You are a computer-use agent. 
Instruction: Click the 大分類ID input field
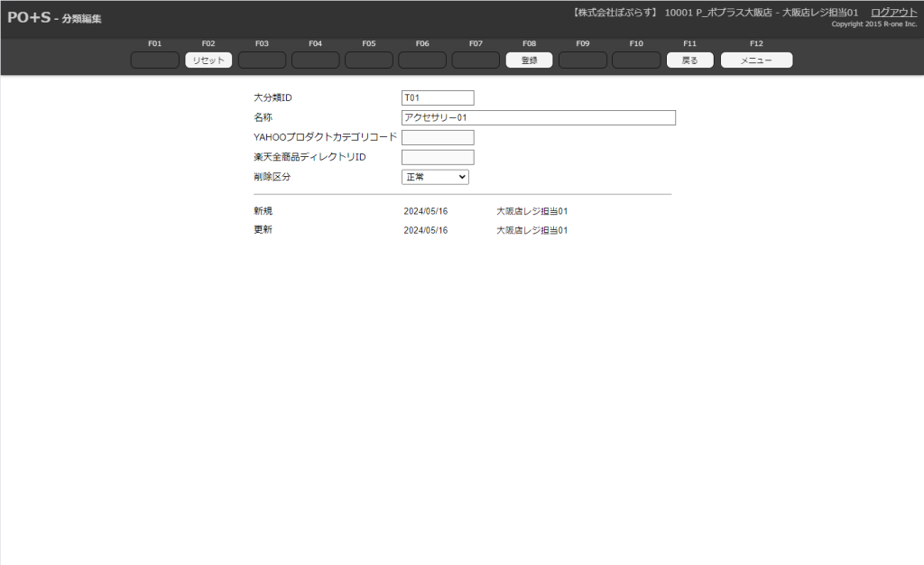[438, 98]
